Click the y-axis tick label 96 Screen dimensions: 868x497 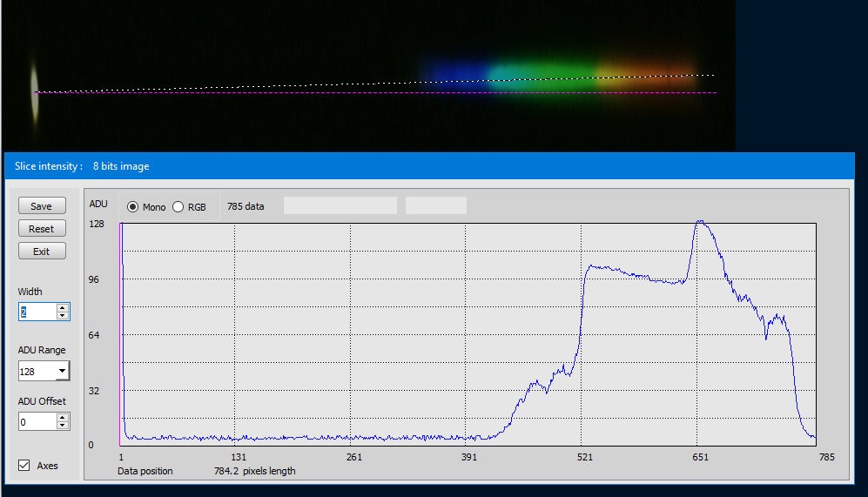coord(93,279)
